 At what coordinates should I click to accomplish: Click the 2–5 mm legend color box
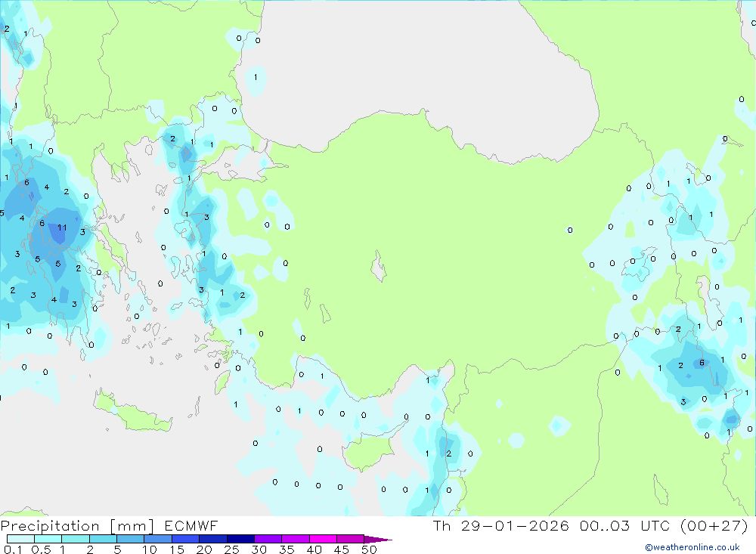[103, 539]
